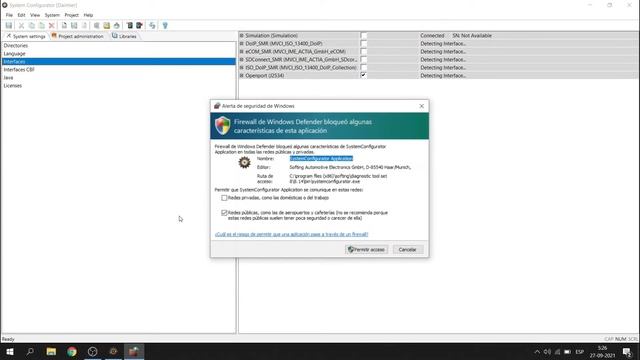This screenshot has width=640, height=360.
Task: Click the first black clipboard toolbar icon
Action: point(129,25)
